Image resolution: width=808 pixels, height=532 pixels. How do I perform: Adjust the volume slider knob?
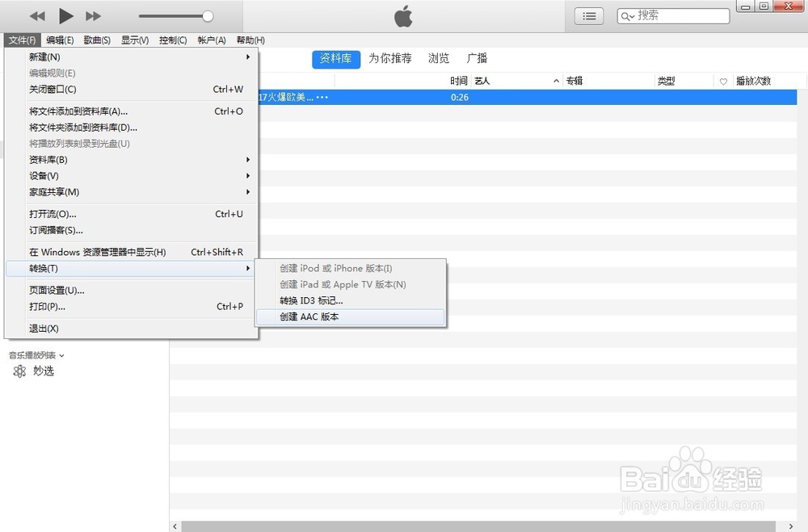click(x=208, y=16)
